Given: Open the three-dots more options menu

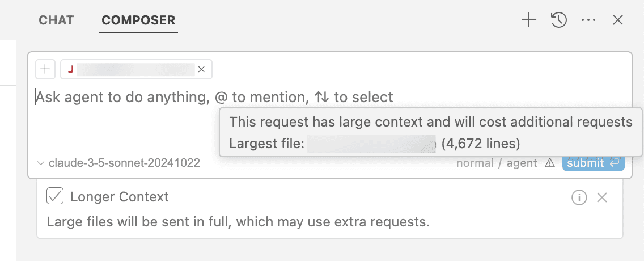Looking at the screenshot, I should pyautogui.click(x=588, y=20).
